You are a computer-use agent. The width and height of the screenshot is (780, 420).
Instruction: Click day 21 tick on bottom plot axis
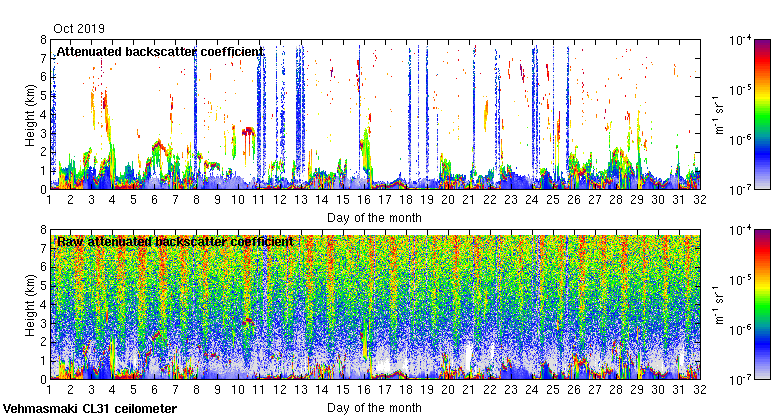[469, 390]
